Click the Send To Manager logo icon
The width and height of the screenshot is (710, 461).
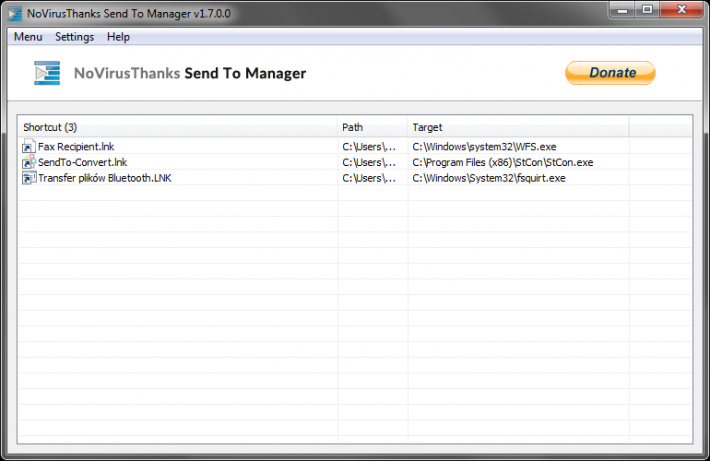click(47, 73)
